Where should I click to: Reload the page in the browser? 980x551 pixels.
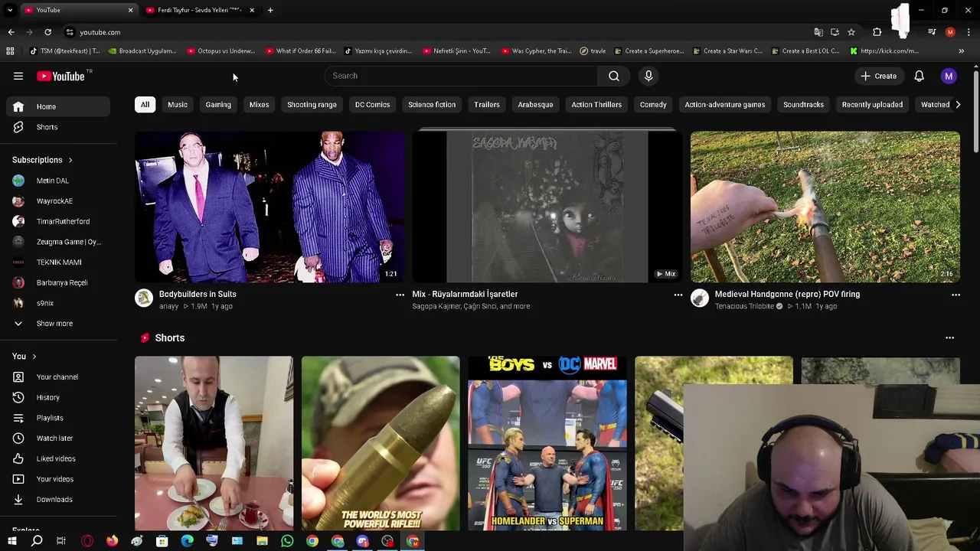tap(47, 32)
